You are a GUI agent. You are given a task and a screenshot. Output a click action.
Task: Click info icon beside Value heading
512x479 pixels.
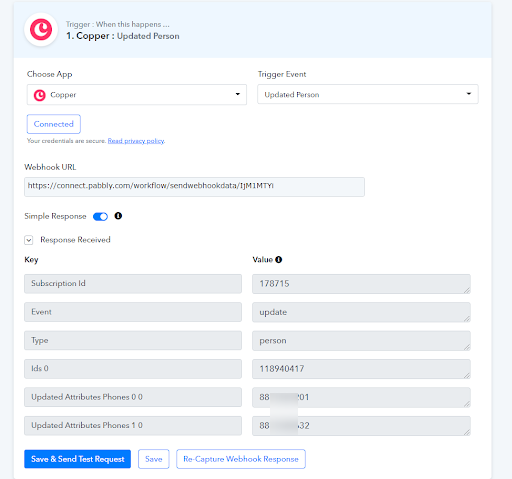pyautogui.click(x=279, y=260)
